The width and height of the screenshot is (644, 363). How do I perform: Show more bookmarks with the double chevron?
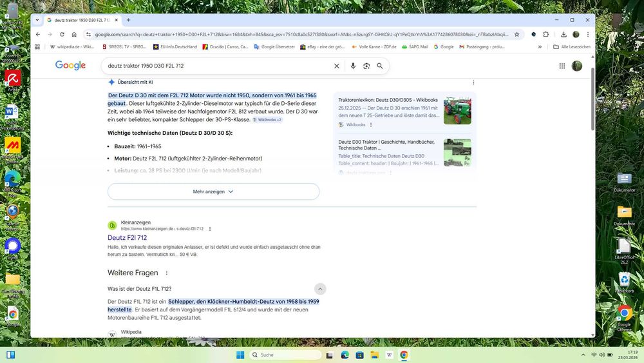540,47
